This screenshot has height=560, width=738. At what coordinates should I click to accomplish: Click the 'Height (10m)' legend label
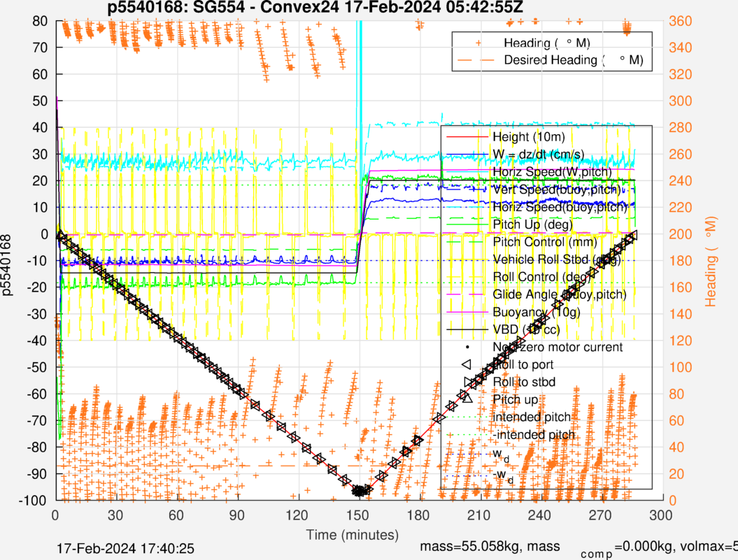coord(529,137)
